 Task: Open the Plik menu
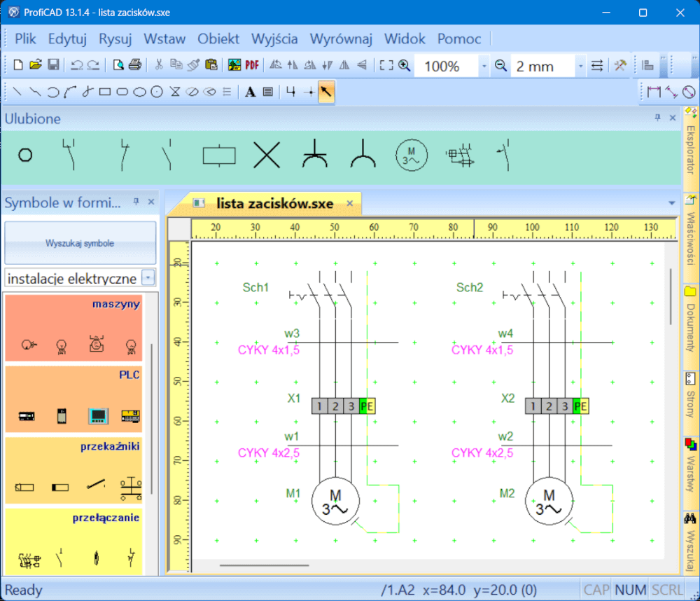[25, 39]
